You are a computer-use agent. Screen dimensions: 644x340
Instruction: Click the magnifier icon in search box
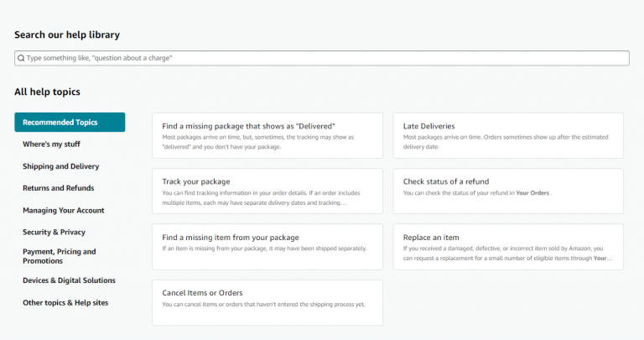[x=21, y=58]
